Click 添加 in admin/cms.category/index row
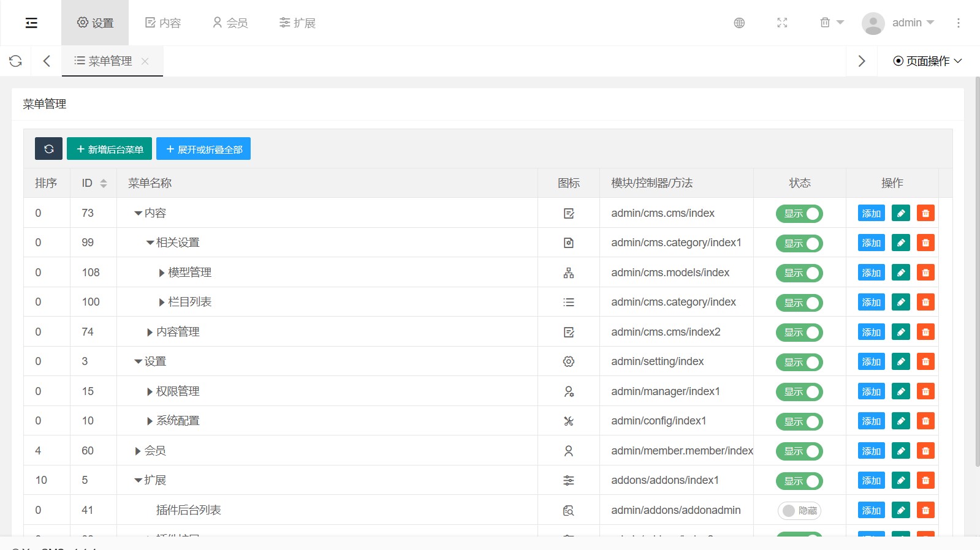The image size is (980, 550). point(872,302)
